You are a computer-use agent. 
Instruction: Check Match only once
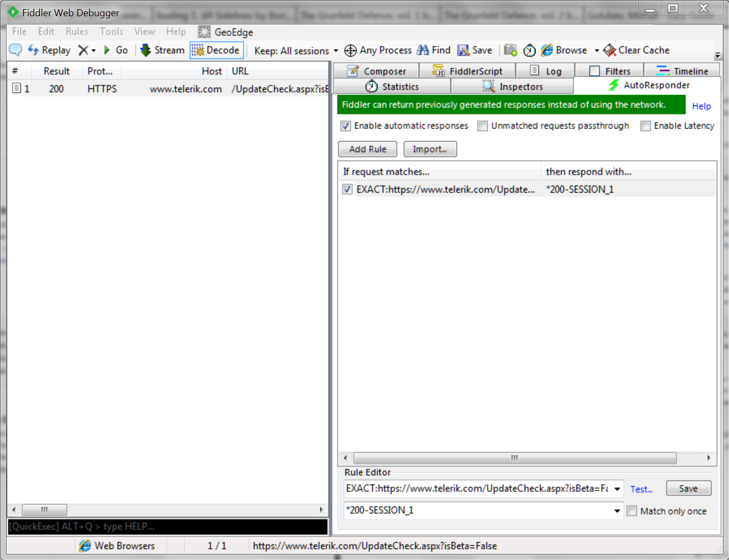pos(632,511)
